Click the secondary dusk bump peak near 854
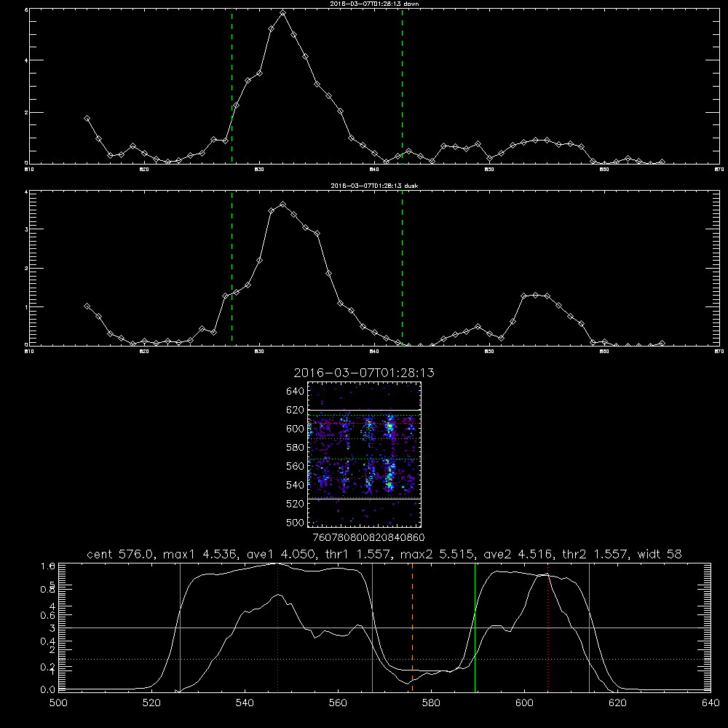Viewport: 728px width, 728px height. [x=535, y=295]
